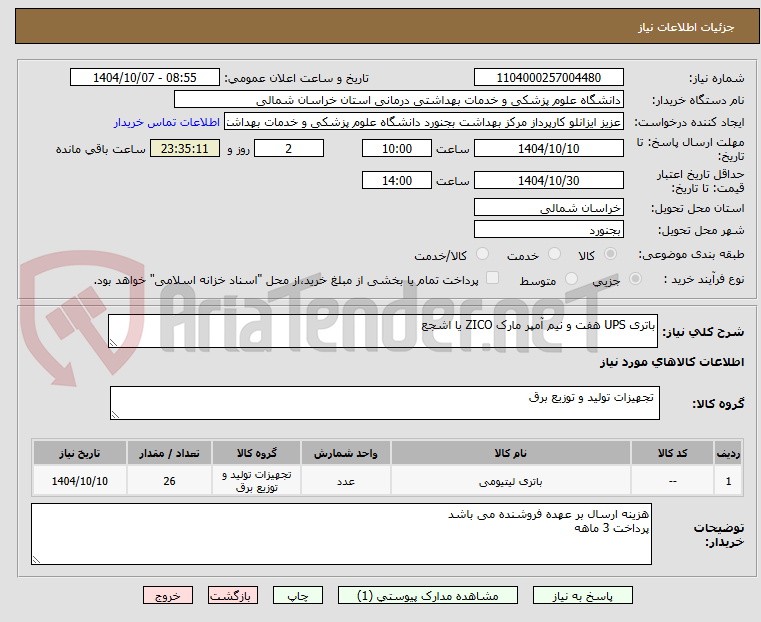This screenshot has width=761, height=622.
Task: Click the بازگشت back button
Action: [233, 595]
